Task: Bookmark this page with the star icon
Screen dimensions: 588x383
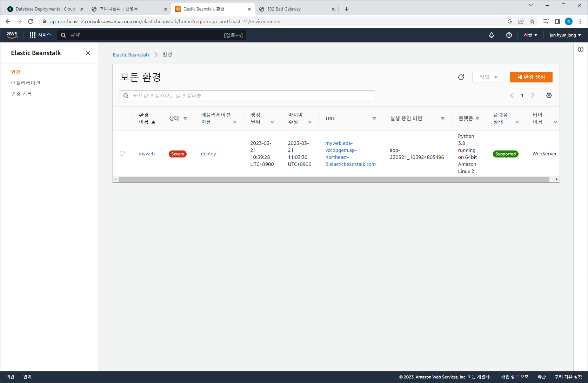Action: (532, 21)
